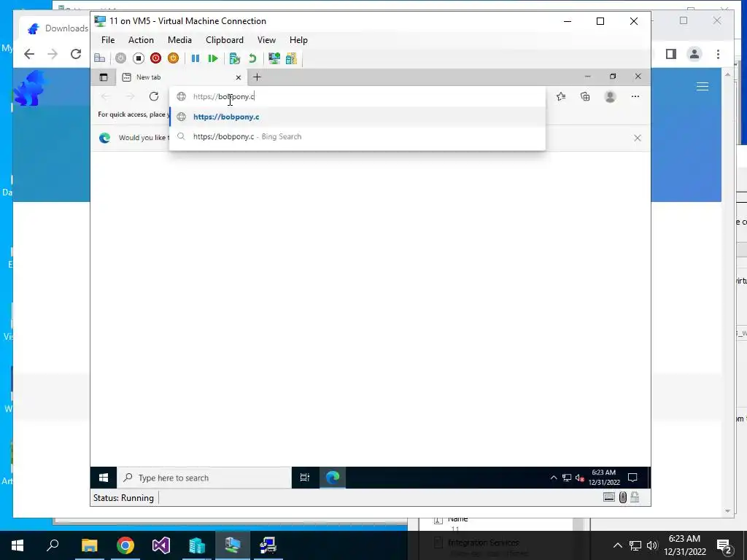Open Edge tab actions menu icon
Viewport: 747px width, 560px height.
[x=104, y=77]
